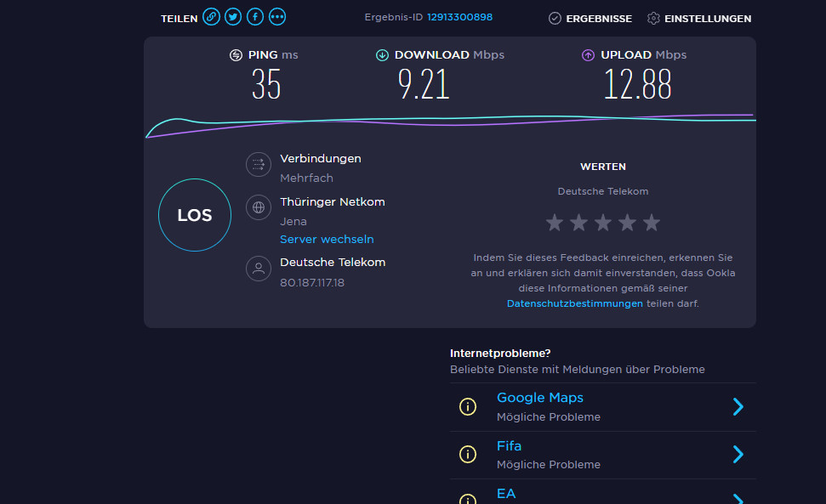Click the Server wechseln link

(327, 240)
